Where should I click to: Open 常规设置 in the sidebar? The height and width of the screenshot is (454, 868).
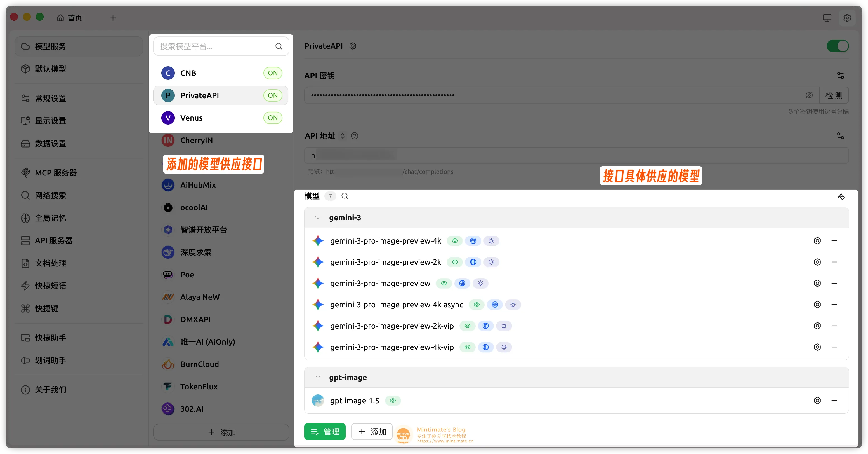tap(51, 99)
